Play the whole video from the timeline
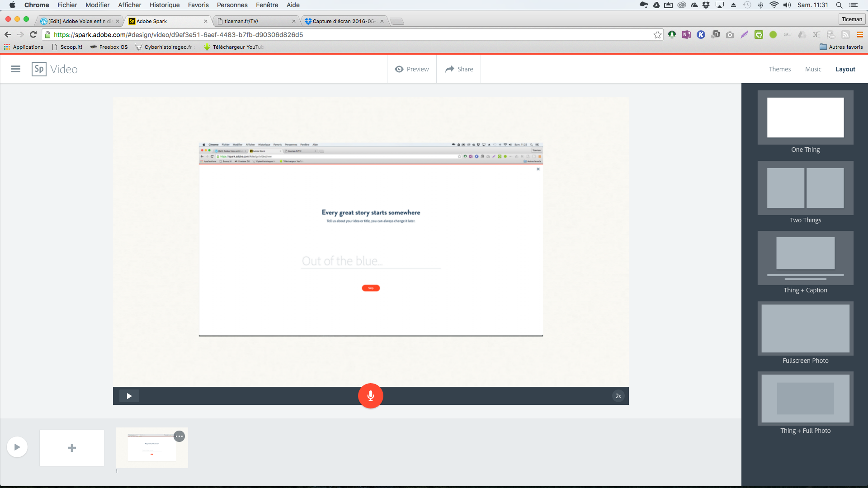The width and height of the screenshot is (868, 488). click(x=17, y=447)
